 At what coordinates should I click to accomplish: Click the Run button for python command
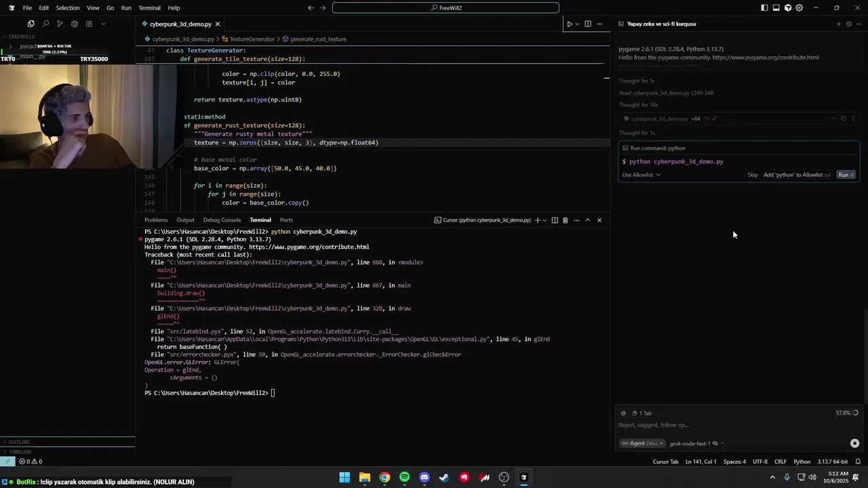(846, 175)
